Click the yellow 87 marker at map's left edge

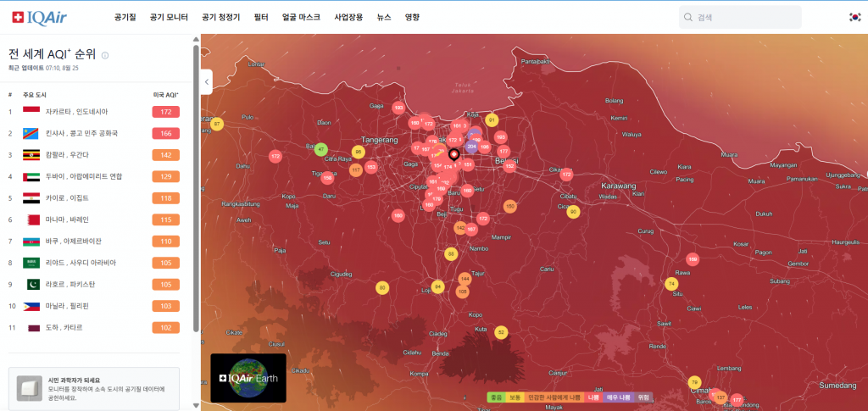(x=217, y=124)
